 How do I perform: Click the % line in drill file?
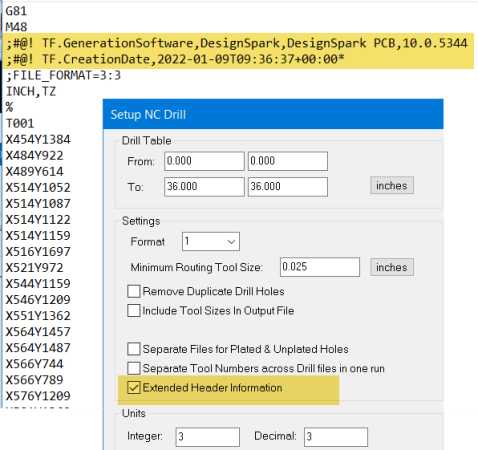(9, 107)
